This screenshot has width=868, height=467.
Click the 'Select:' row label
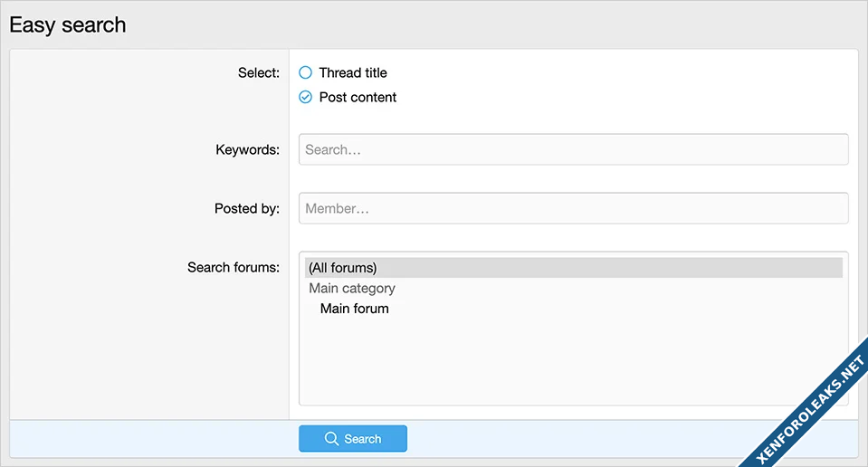(x=259, y=72)
